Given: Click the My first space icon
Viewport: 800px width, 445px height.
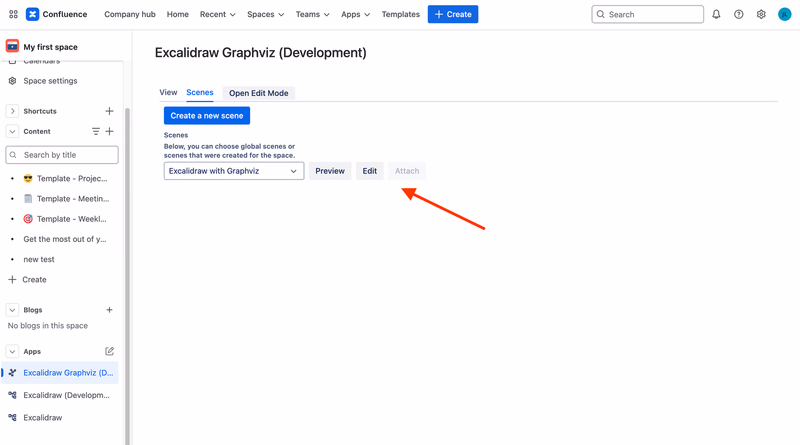Looking at the screenshot, I should (x=12, y=46).
